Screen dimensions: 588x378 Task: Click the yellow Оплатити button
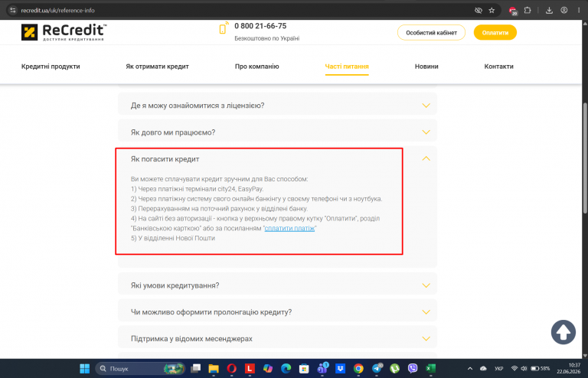click(495, 33)
